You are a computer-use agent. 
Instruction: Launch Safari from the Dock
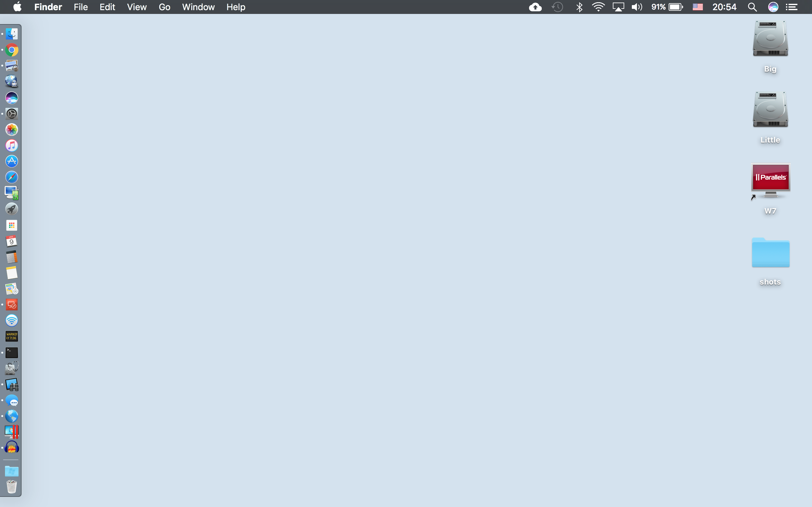tap(12, 177)
